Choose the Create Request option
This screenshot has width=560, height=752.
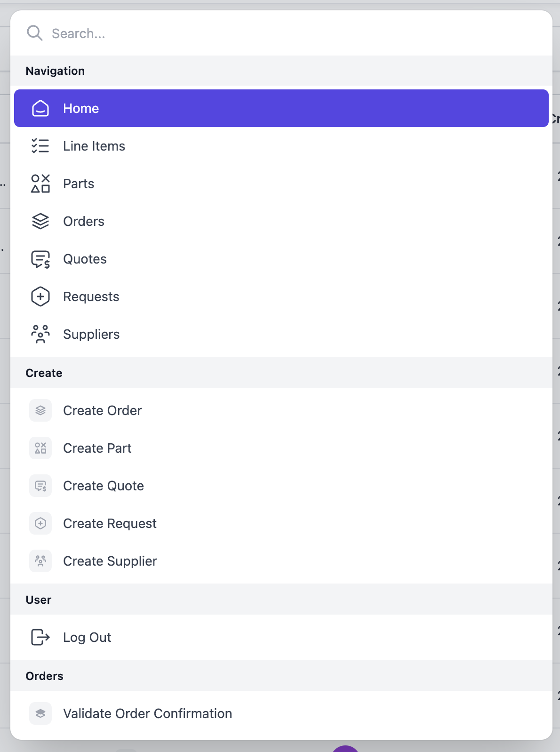click(x=110, y=523)
